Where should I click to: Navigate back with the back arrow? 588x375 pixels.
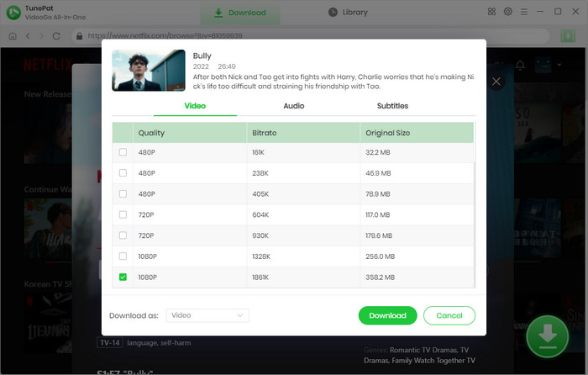pyautogui.click(x=28, y=36)
